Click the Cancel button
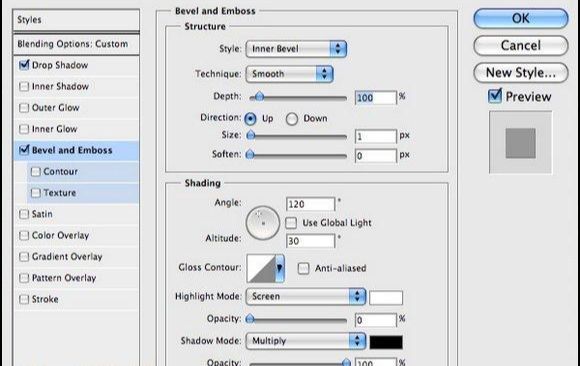The image size is (580, 366). click(x=520, y=46)
